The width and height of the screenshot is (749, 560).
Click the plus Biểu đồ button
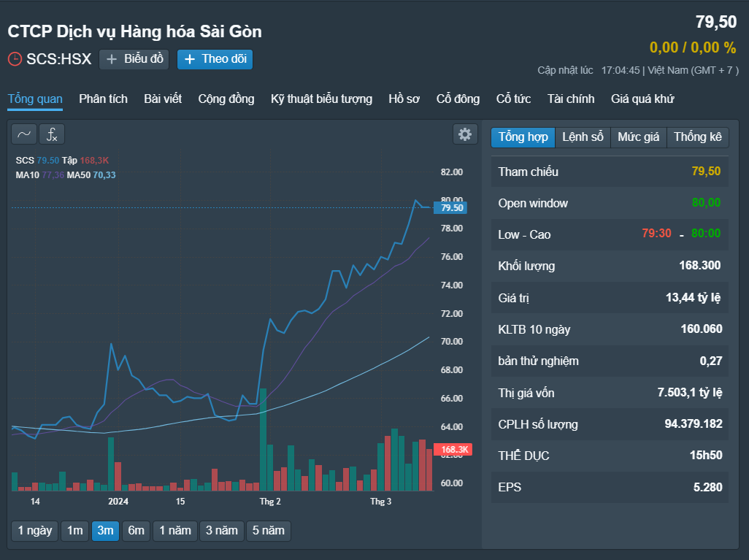coord(134,59)
